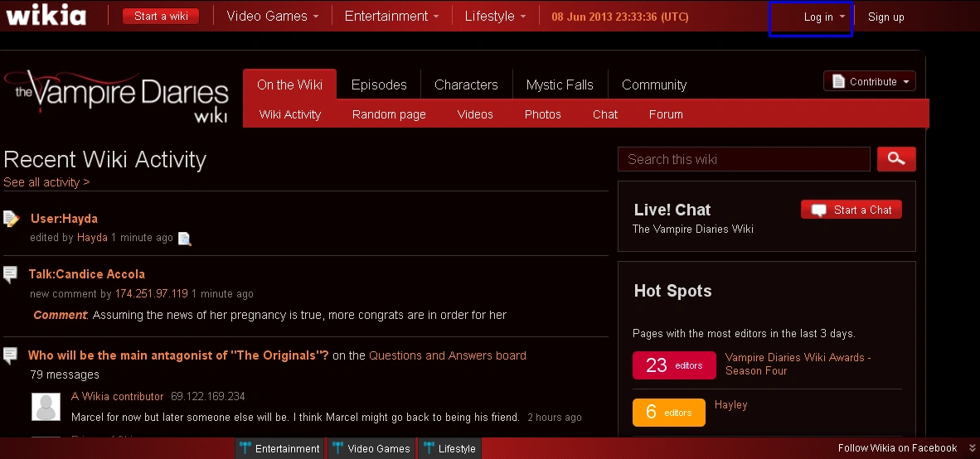The height and width of the screenshot is (459, 980).
Task: Open the Log in dropdown
Action: coord(824,17)
